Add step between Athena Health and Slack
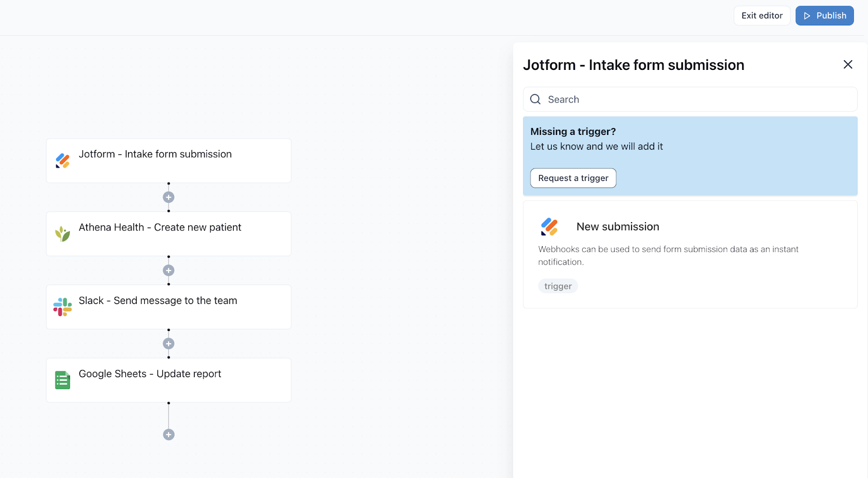The width and height of the screenshot is (868, 478). 169,270
